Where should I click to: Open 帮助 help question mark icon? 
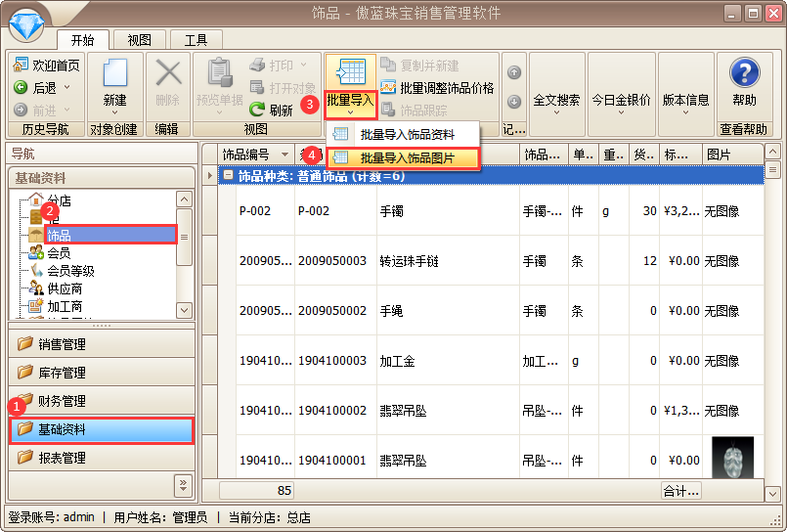pyautogui.click(x=744, y=72)
